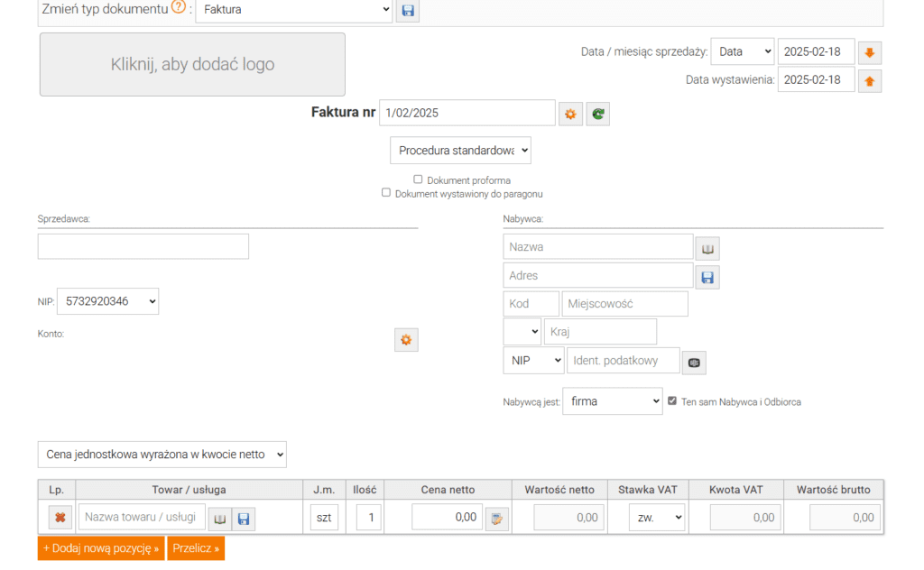This screenshot has width=924, height=570.
Task: Expand the Stawka VAT dropdown
Action: click(657, 518)
